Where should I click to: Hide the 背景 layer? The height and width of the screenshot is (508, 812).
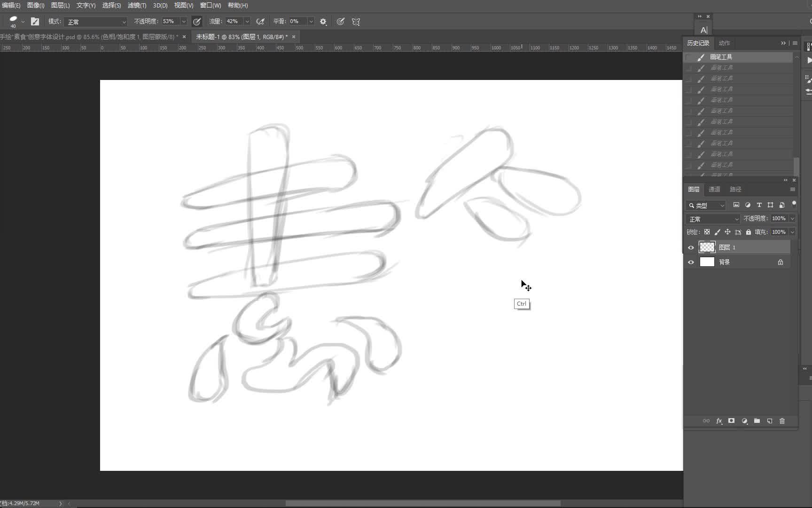click(x=691, y=262)
